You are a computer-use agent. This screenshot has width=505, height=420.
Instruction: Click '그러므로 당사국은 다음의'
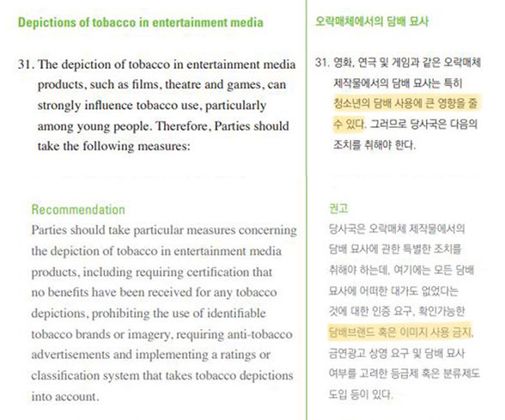coord(424,124)
